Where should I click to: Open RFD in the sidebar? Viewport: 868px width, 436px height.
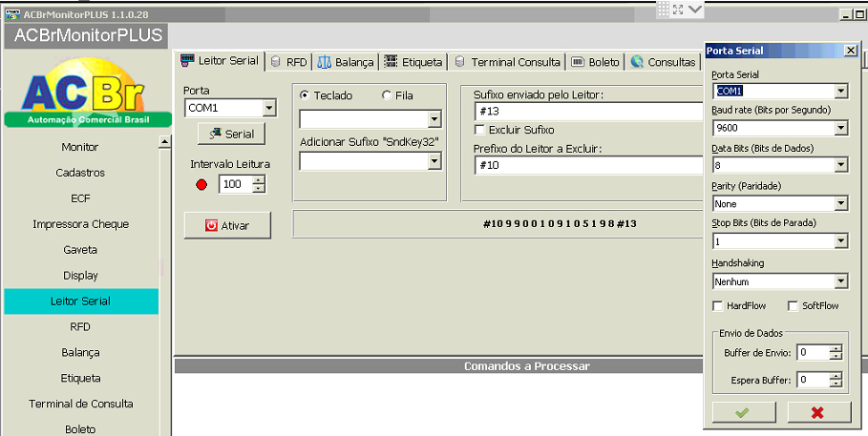click(80, 327)
